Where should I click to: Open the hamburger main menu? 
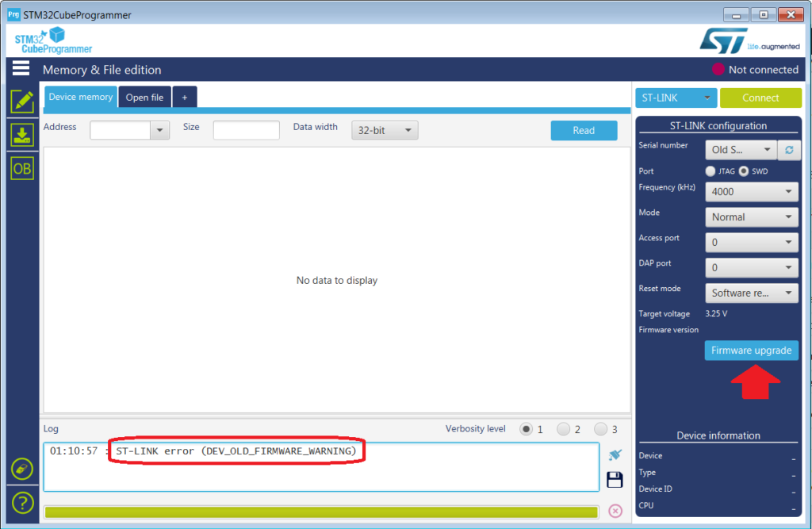21,68
